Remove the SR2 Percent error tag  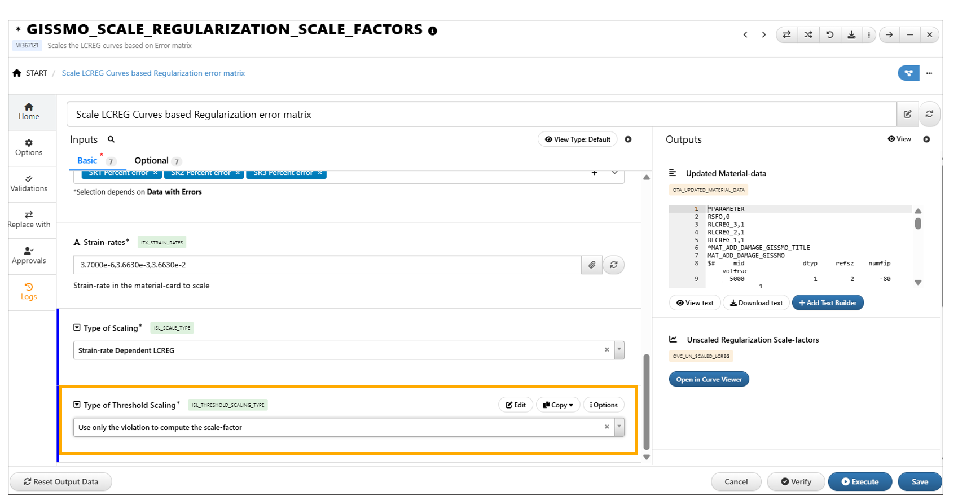[238, 173]
